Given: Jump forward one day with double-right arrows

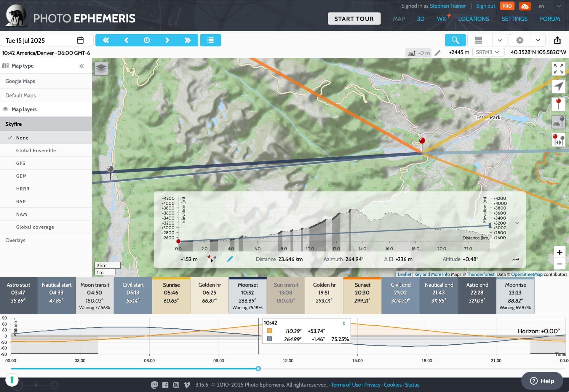Looking at the screenshot, I should click(x=188, y=40).
